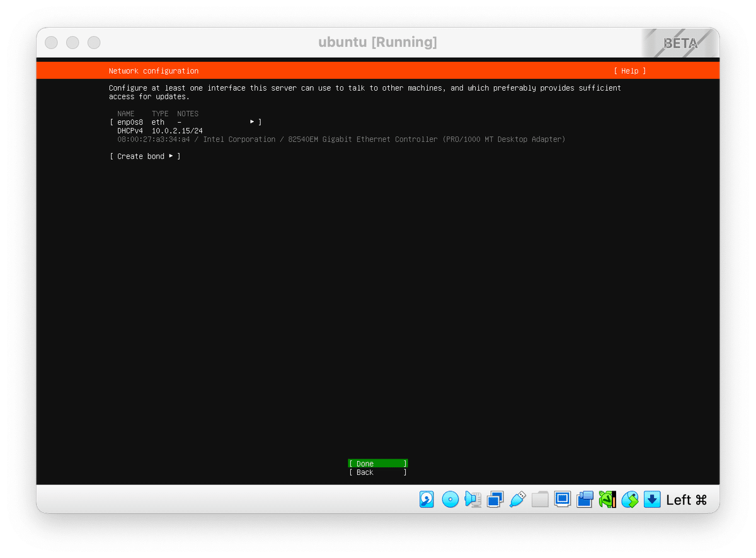Go Back to previous installer step
756x558 pixels.
click(x=378, y=472)
